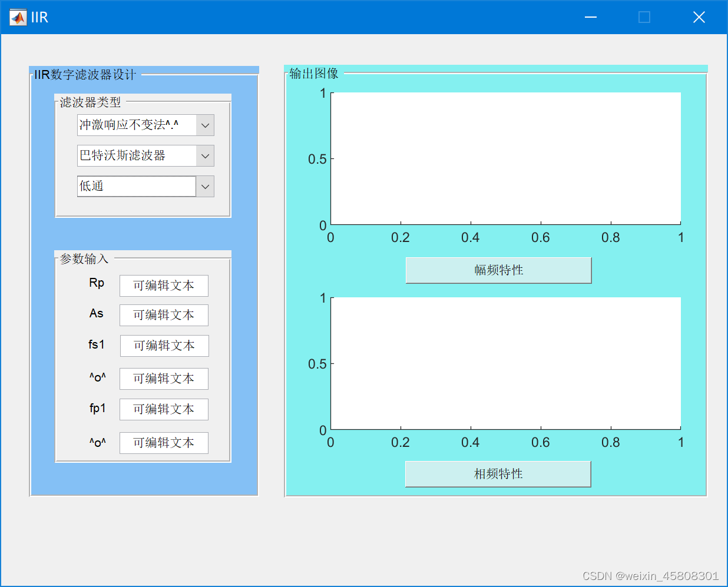Click the As edit field
This screenshot has width=728, height=587.
164,315
